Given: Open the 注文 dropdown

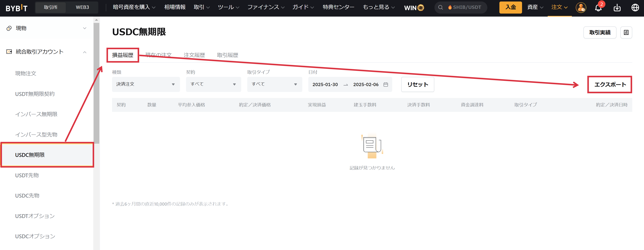Looking at the screenshot, I should pyautogui.click(x=559, y=7).
